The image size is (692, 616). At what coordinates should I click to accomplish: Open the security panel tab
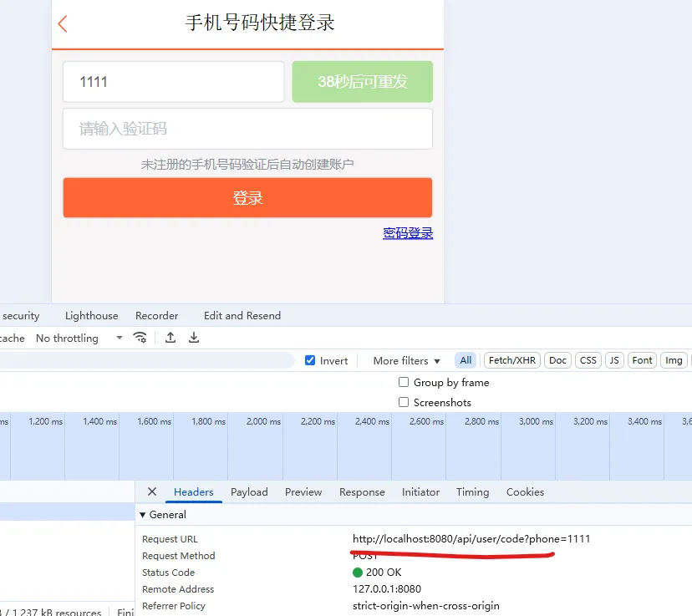pos(20,315)
